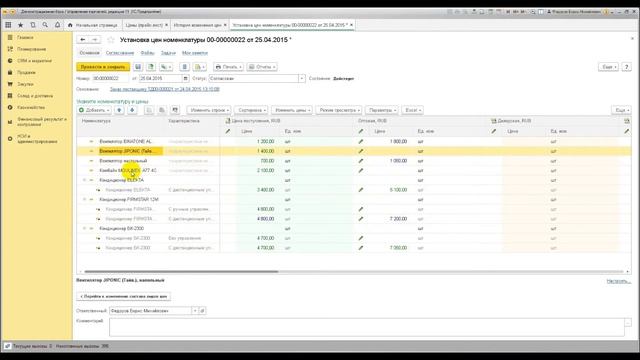
Task: Open the Отчеты dropdown
Action: [x=262, y=67]
